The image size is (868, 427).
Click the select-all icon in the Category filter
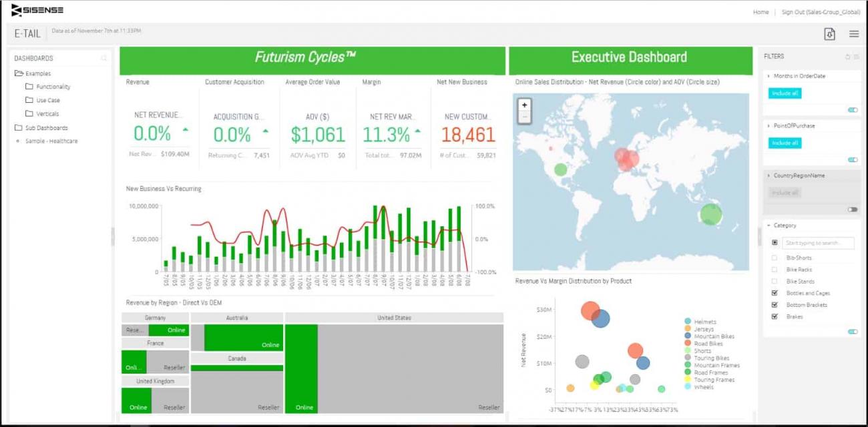click(775, 242)
